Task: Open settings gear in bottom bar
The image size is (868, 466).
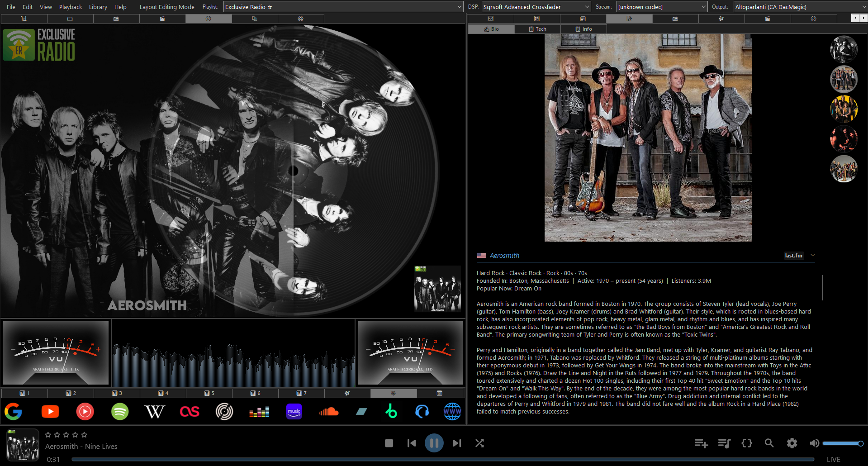Action: [792, 443]
